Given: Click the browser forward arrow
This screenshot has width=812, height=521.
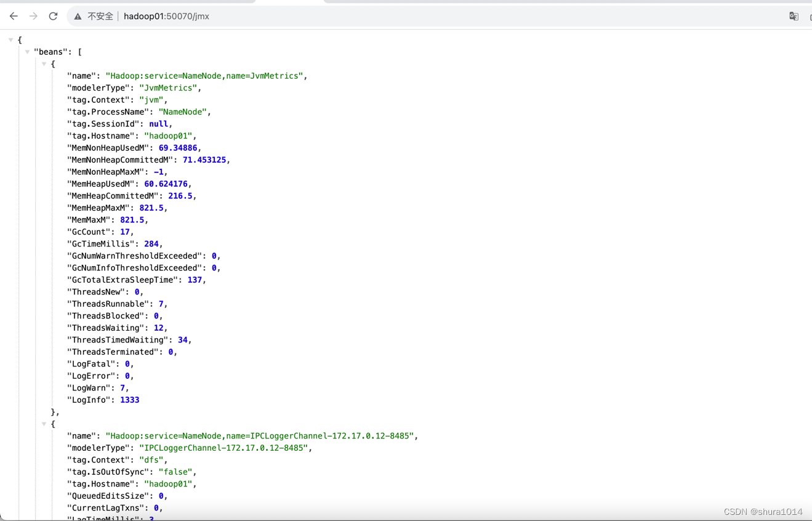Looking at the screenshot, I should coord(33,16).
